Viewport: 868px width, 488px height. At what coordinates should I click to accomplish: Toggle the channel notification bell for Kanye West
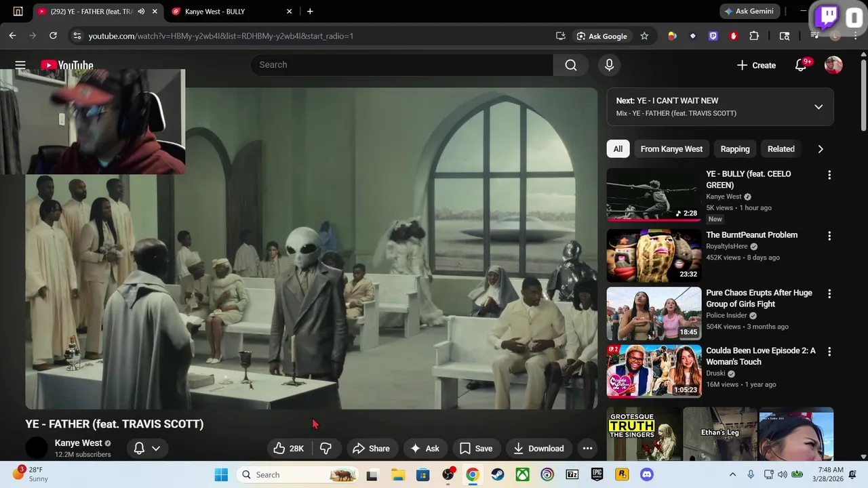[147, 448]
